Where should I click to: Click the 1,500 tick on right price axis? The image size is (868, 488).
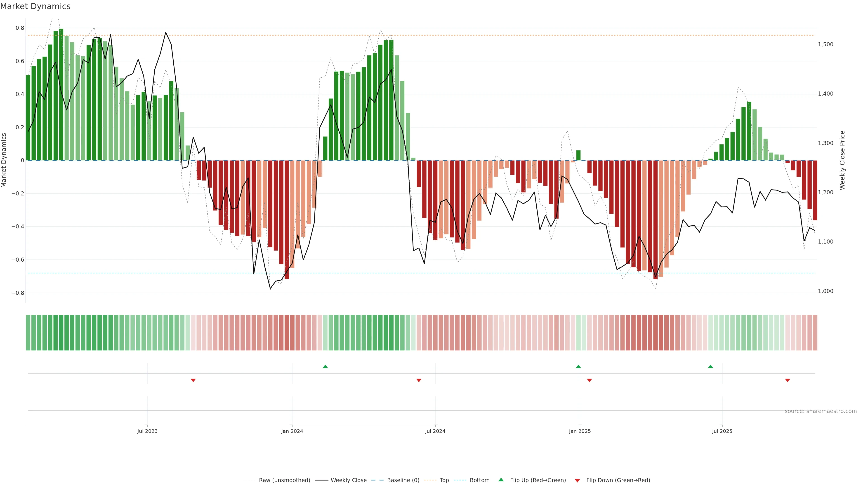click(826, 45)
